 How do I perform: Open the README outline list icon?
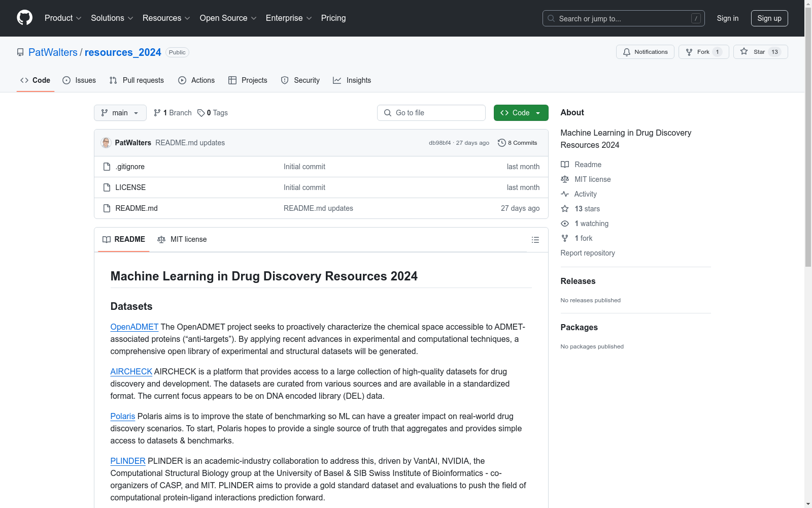pos(535,240)
